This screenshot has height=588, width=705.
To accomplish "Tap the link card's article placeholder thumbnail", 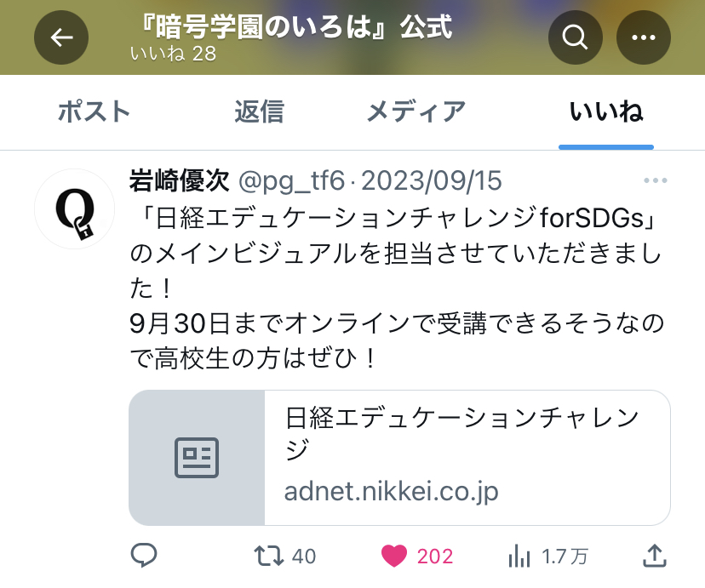I will [197, 458].
